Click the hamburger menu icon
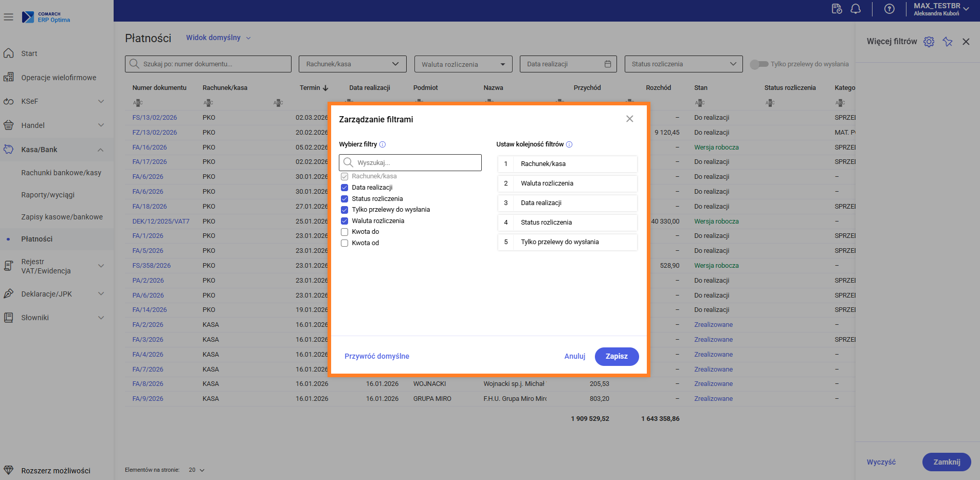The image size is (980, 480). (x=8, y=17)
